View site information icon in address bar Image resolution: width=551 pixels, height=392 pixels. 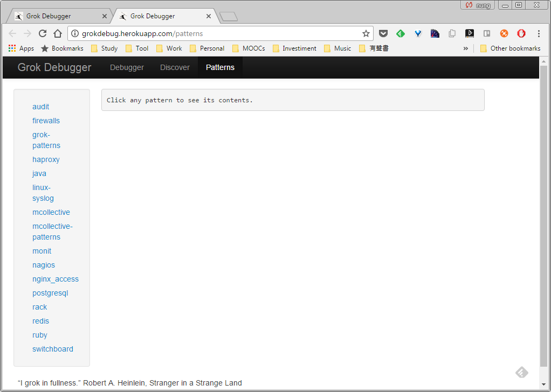click(x=74, y=34)
